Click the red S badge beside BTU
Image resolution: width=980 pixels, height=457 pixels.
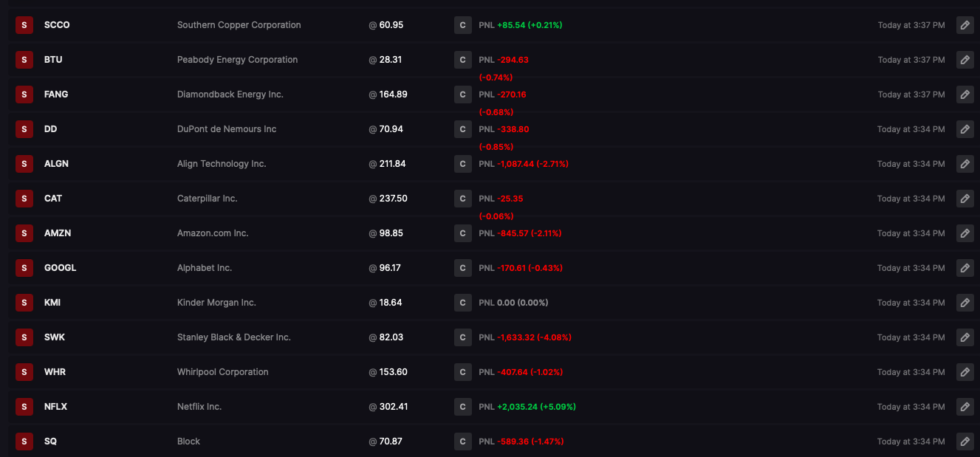(x=24, y=60)
